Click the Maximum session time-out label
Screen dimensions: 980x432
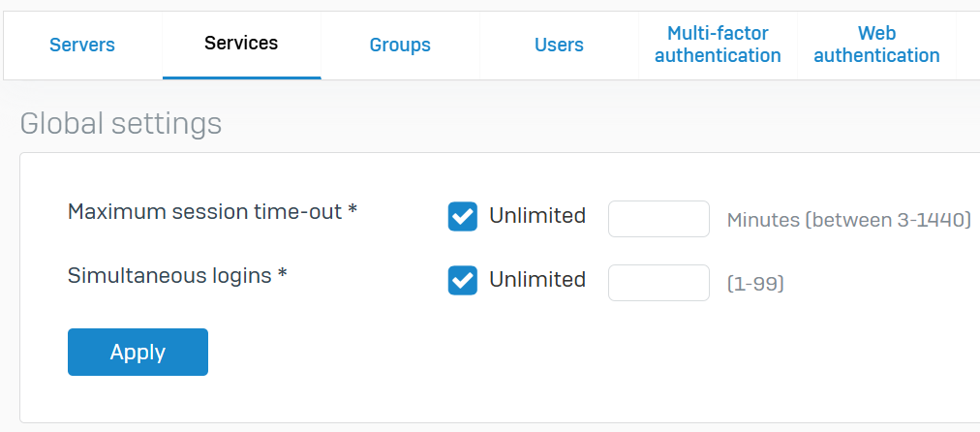pyautogui.click(x=212, y=212)
